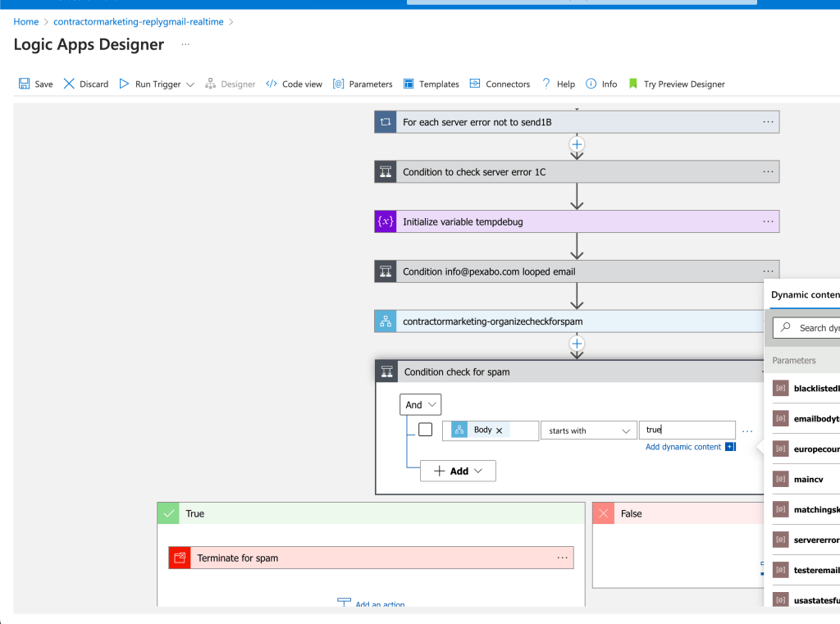
Task: Tick the condition row checkbox
Action: [426, 430]
